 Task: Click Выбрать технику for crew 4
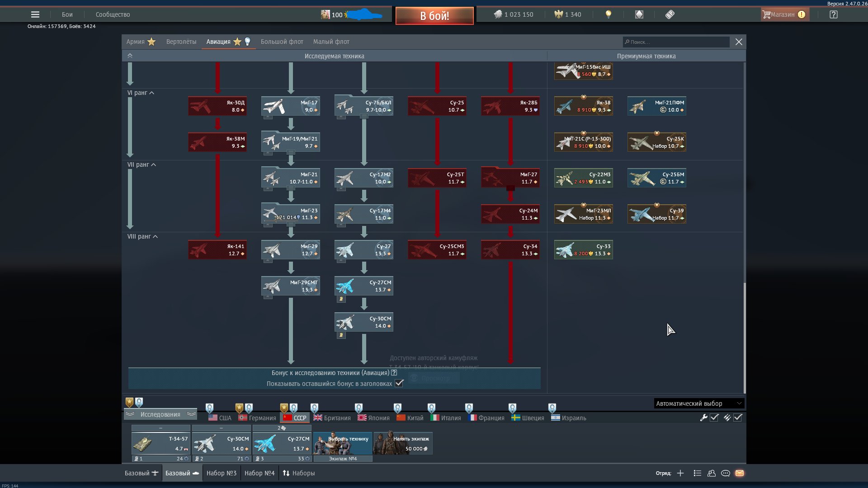[x=343, y=443]
